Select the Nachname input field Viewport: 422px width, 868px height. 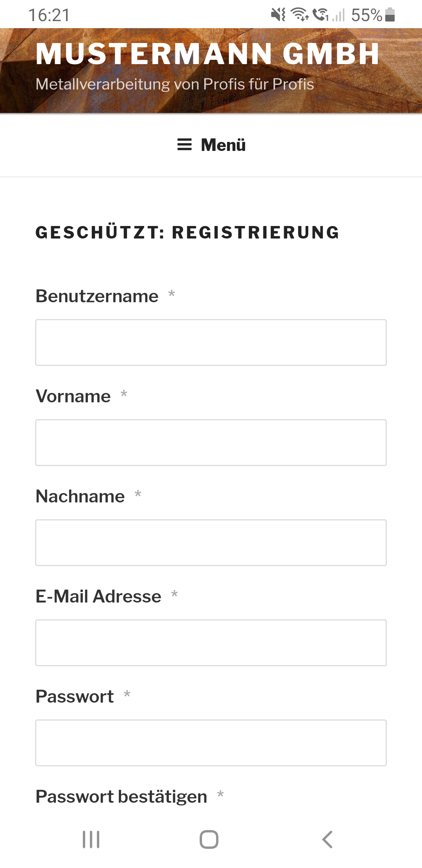pyautogui.click(x=211, y=543)
